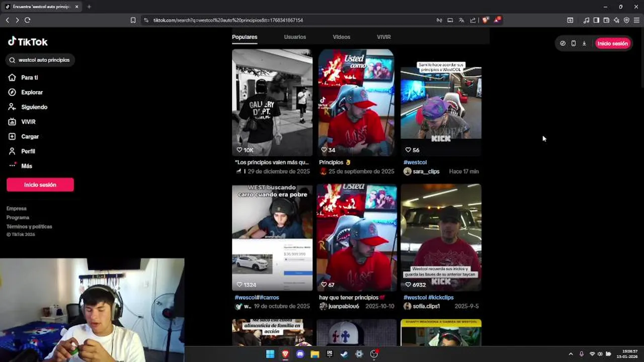Open the translate page icon
Viewport: 644px width, 362px height.
pos(461,20)
